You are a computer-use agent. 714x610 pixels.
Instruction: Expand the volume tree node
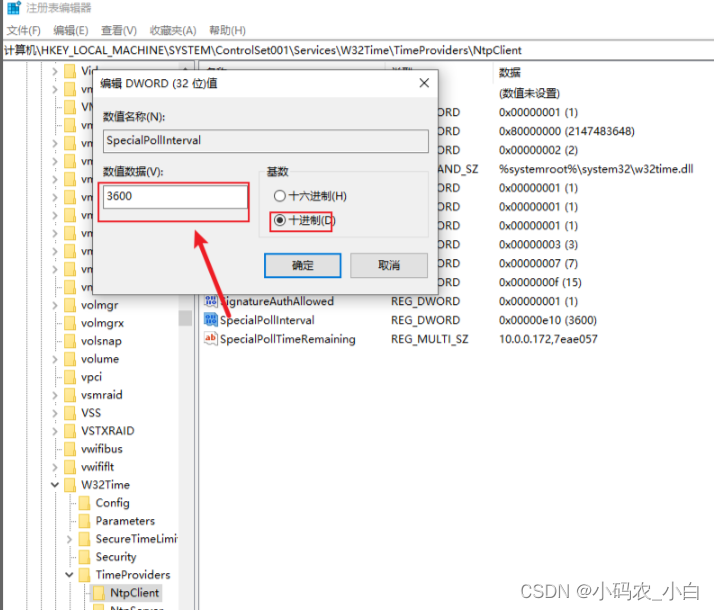55,359
